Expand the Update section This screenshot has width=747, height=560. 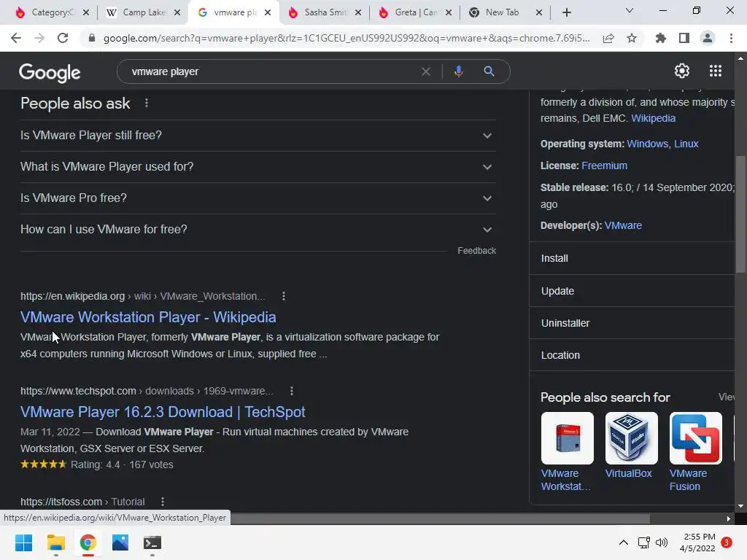click(x=632, y=291)
